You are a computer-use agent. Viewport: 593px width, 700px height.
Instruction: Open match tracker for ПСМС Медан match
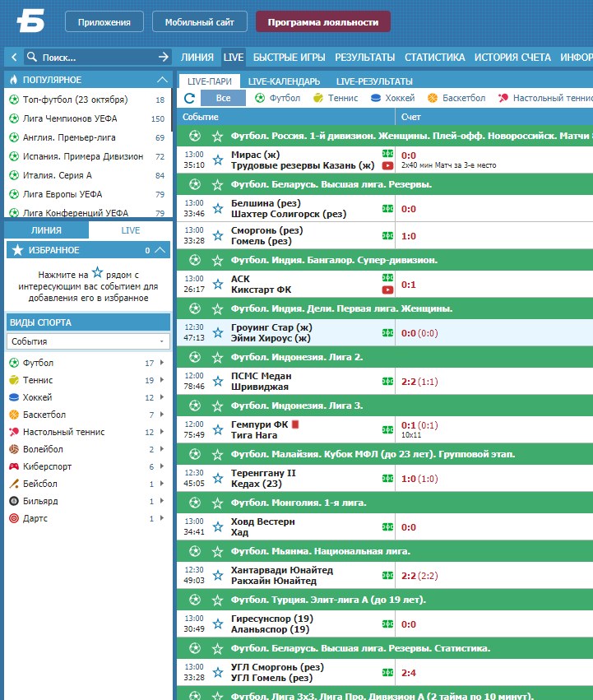[387, 381]
